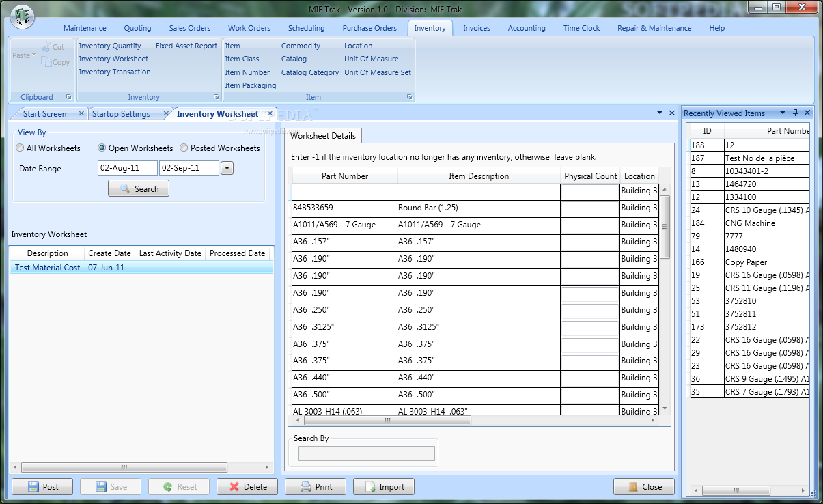Click the Search By input field
823x504 pixels.
tap(367, 453)
